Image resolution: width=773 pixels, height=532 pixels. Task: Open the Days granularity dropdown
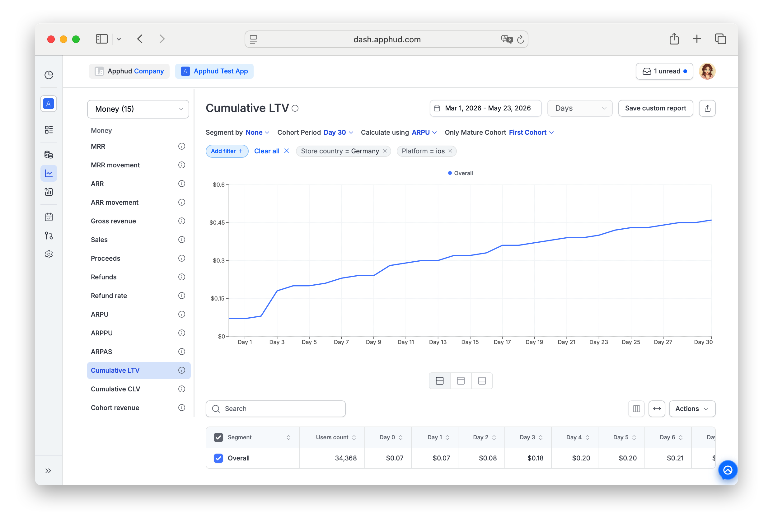tap(580, 108)
